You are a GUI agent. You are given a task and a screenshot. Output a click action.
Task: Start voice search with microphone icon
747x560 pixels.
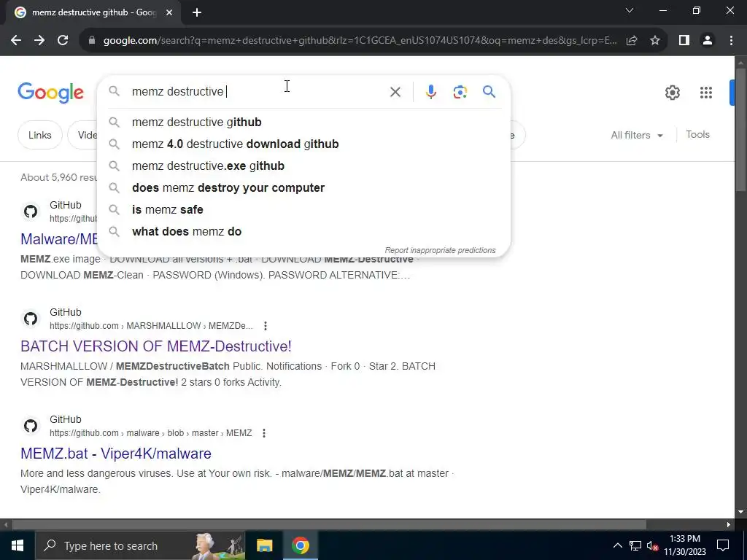pos(430,92)
